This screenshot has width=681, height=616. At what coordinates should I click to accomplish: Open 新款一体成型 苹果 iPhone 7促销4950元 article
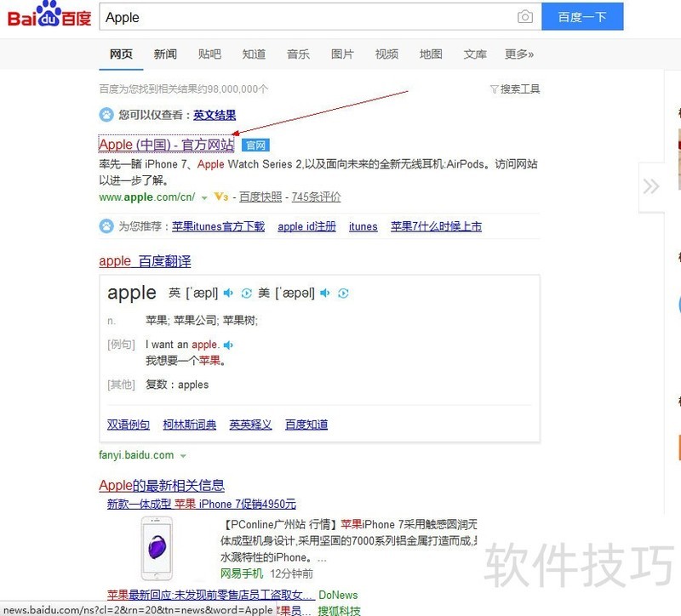[202, 504]
